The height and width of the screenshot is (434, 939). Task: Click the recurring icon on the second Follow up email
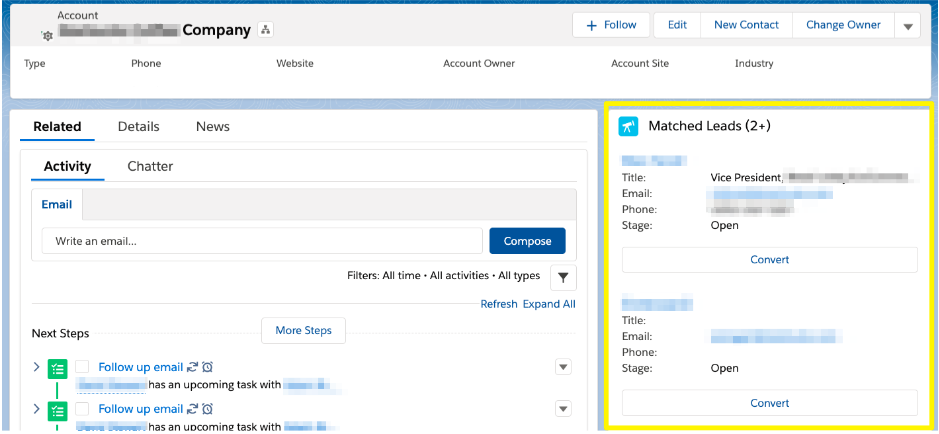pyautogui.click(x=192, y=409)
